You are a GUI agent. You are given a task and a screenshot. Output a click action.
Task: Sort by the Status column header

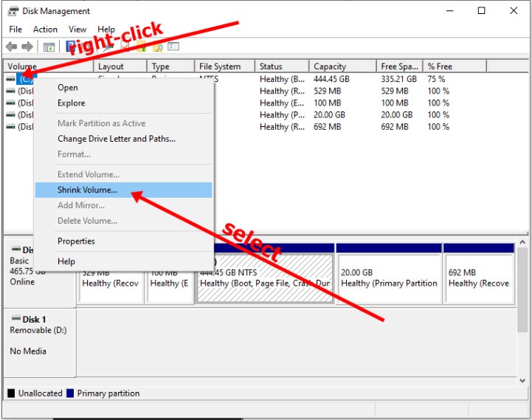(282, 66)
